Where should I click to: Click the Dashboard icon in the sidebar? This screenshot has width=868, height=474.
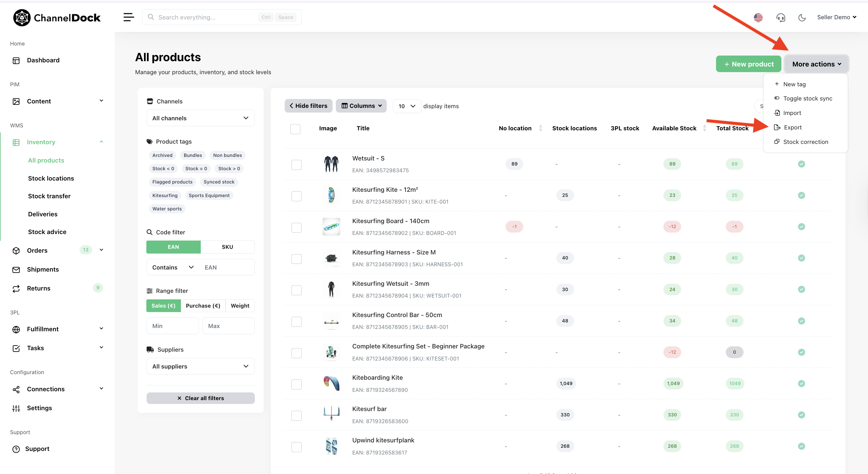pos(16,60)
